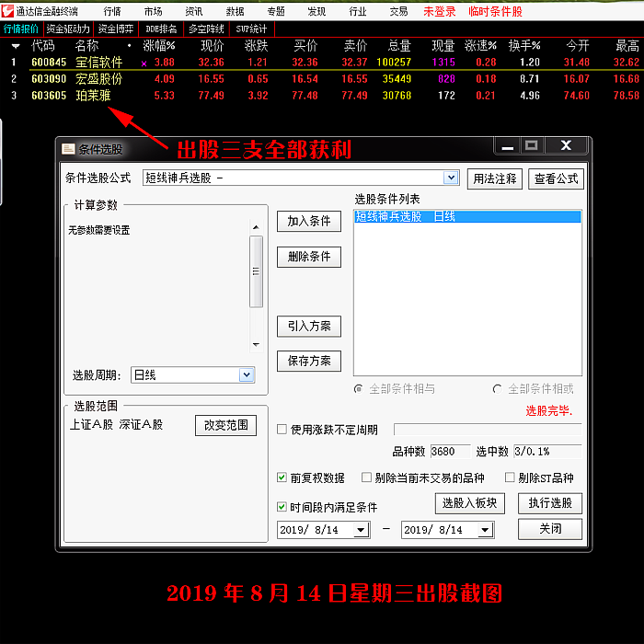Screen dimensions: 644x644
Task: Click the 改变范围 button
Action: (225, 425)
